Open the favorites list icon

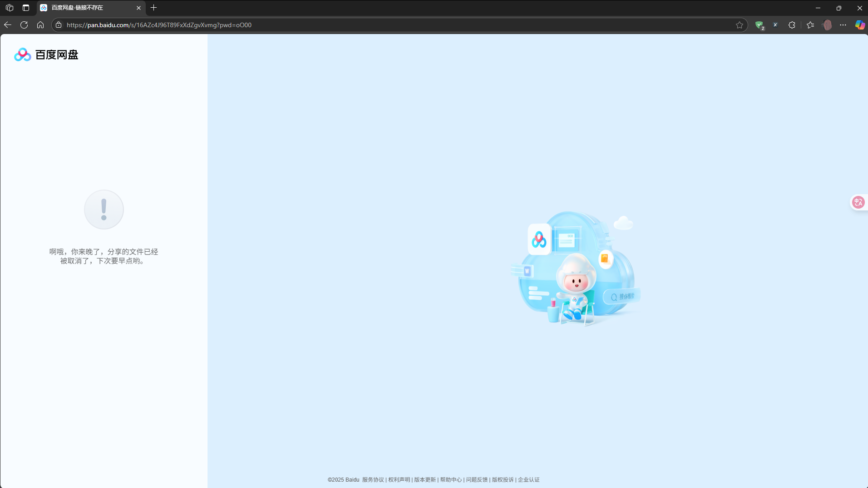[x=810, y=25]
